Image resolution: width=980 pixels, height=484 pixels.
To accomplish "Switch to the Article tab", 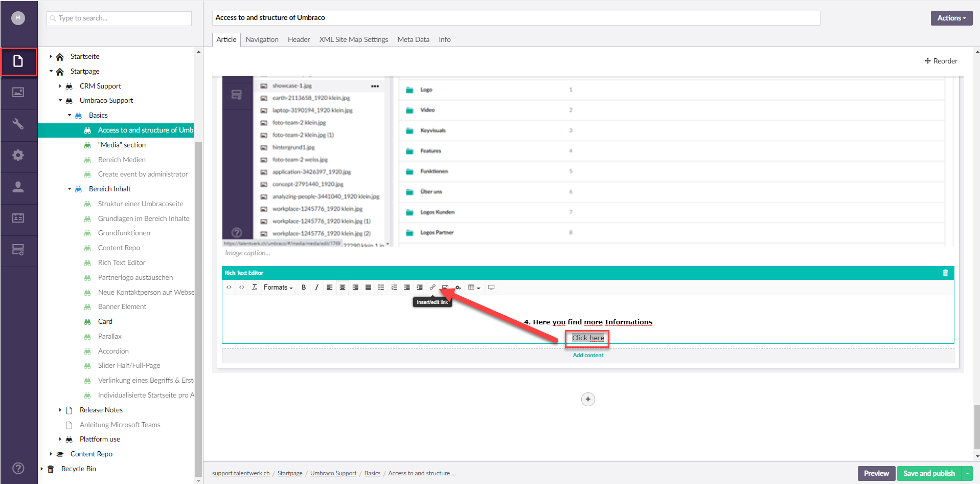I will click(226, 39).
